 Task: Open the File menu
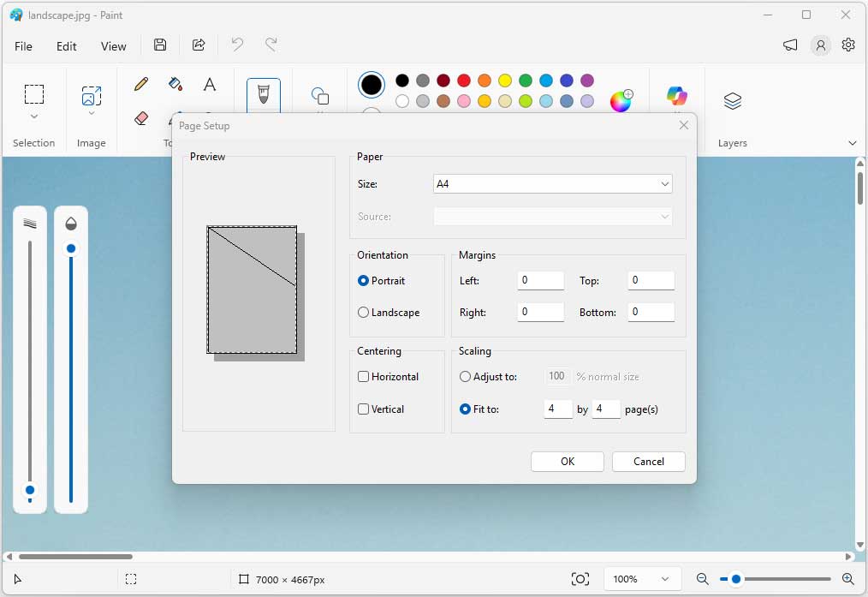pos(23,46)
